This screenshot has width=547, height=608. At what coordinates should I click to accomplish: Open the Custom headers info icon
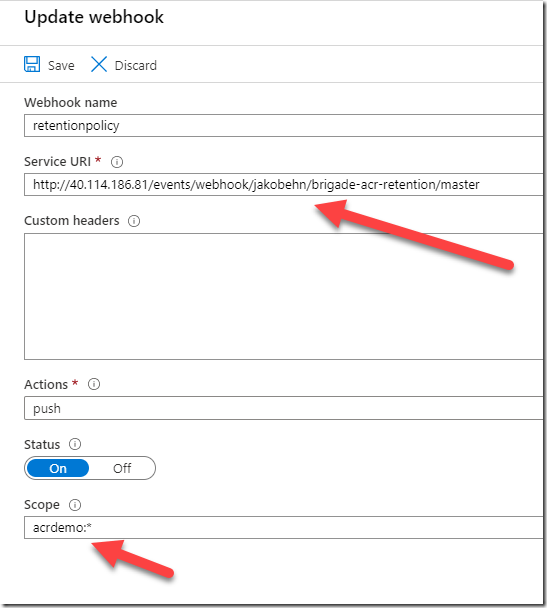[x=134, y=221]
